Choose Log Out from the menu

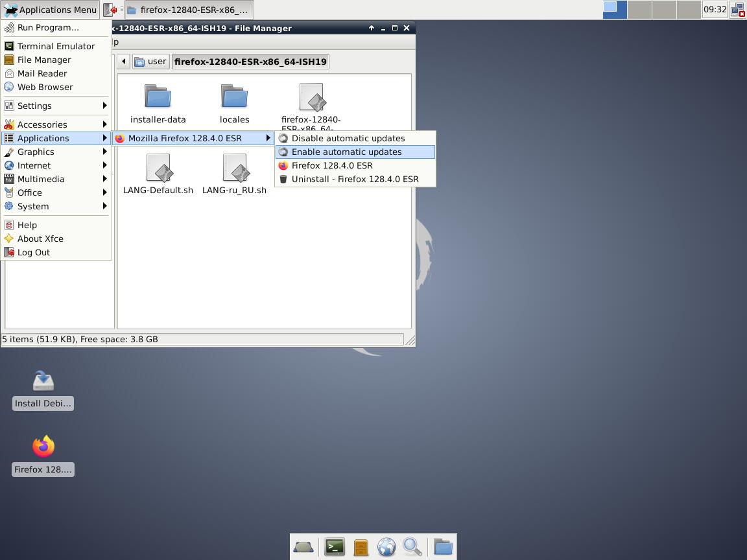pos(56,252)
